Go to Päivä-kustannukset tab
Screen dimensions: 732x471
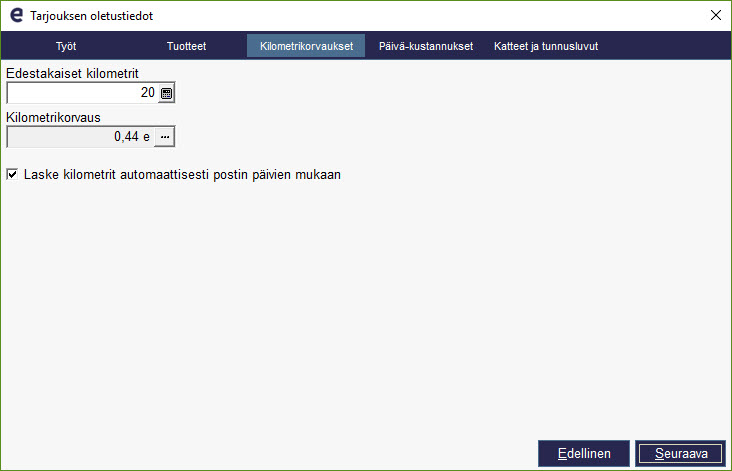[x=426, y=46]
